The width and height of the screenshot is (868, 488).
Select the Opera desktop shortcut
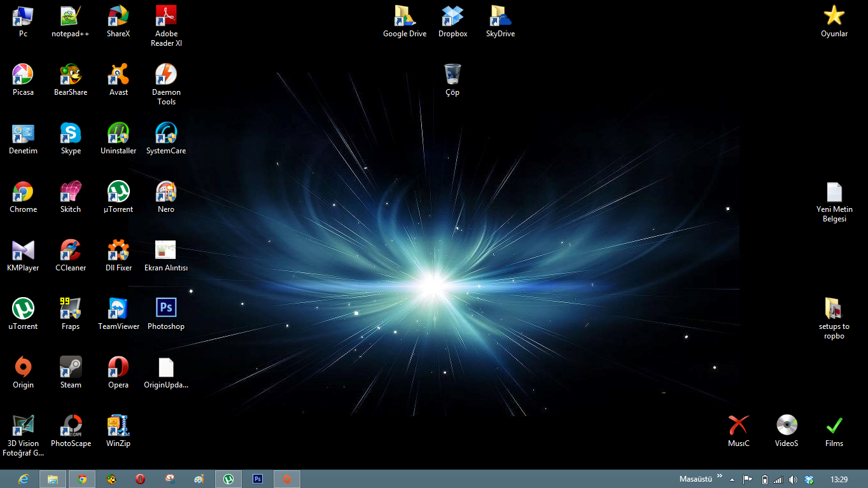[x=118, y=372]
